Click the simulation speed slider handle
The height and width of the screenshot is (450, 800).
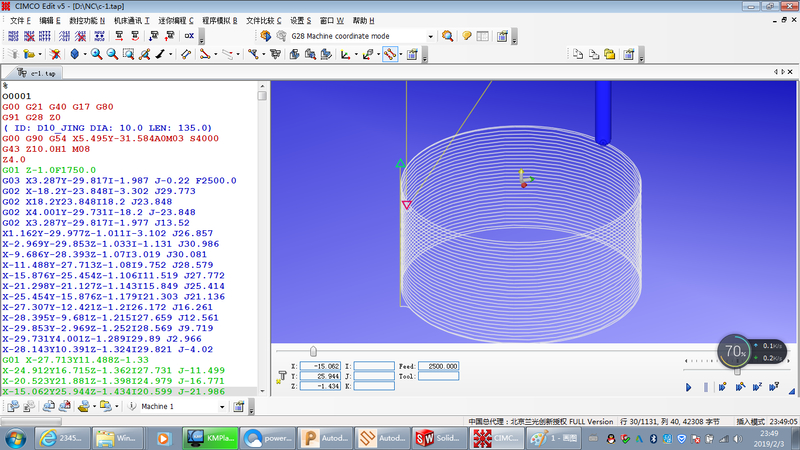click(737, 370)
